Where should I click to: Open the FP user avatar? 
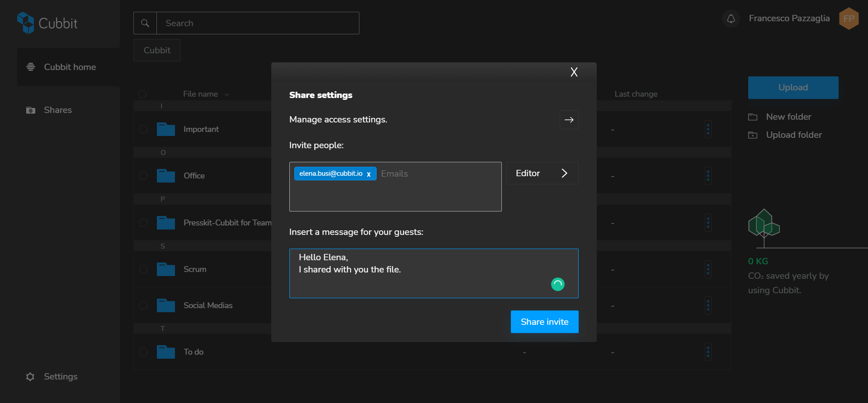pyautogui.click(x=849, y=19)
